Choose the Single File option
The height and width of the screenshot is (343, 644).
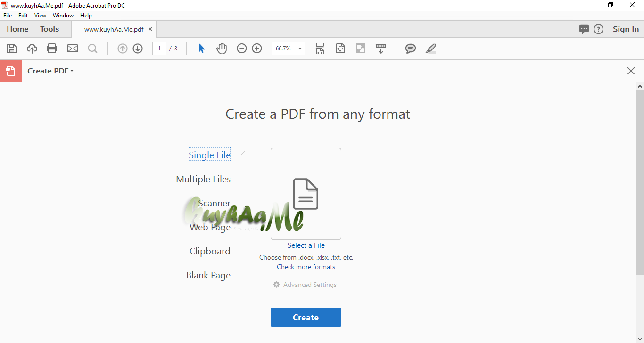point(210,155)
